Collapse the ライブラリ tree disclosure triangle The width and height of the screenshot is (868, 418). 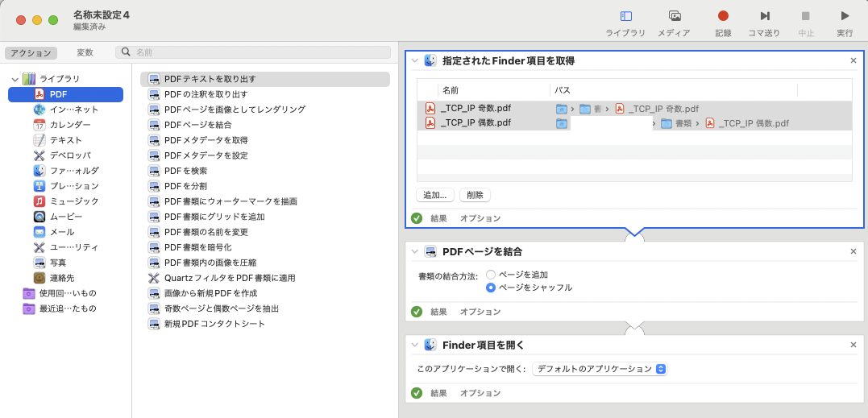click(x=15, y=79)
